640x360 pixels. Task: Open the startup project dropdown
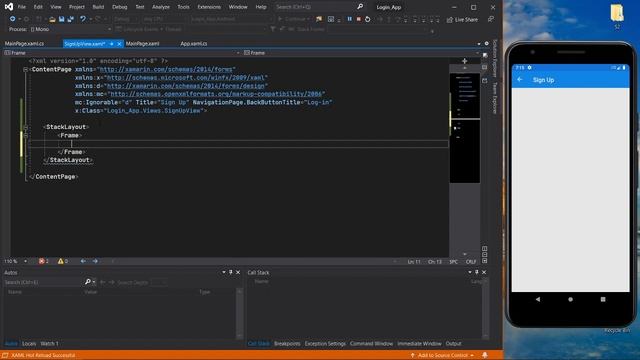231,19
